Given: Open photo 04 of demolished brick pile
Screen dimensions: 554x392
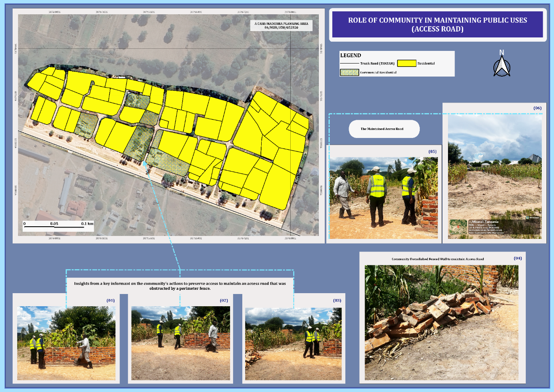Looking at the screenshot, I should coord(441,322).
